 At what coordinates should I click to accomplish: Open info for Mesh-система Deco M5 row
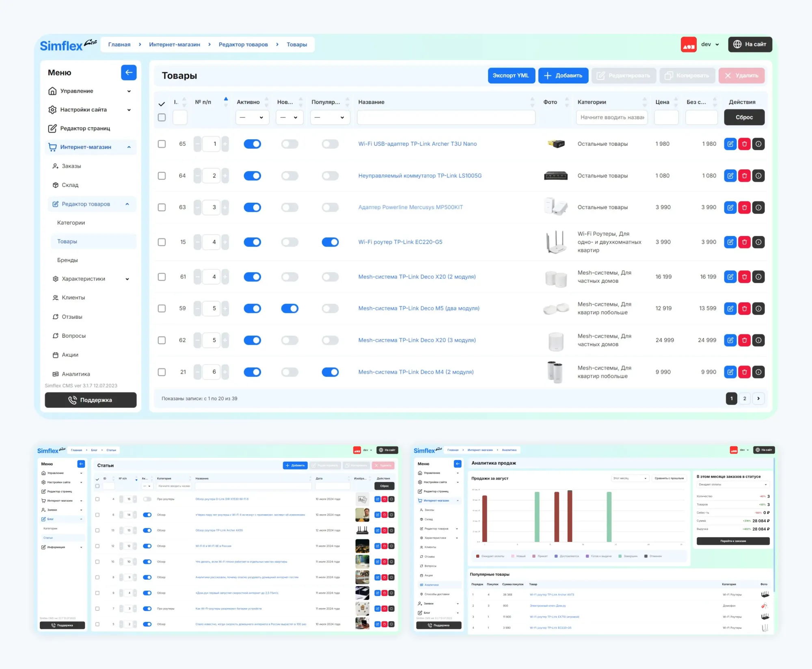(x=758, y=309)
